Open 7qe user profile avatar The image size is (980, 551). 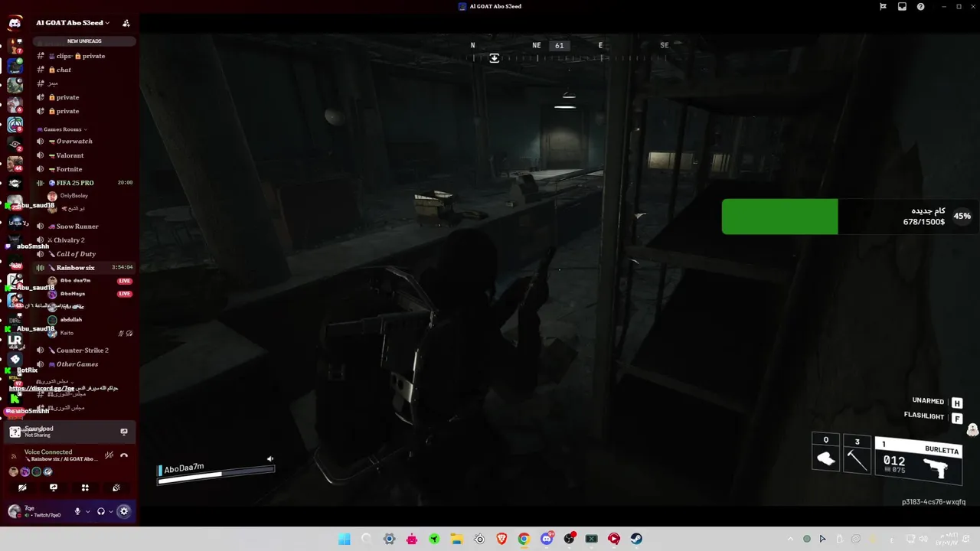(x=14, y=511)
